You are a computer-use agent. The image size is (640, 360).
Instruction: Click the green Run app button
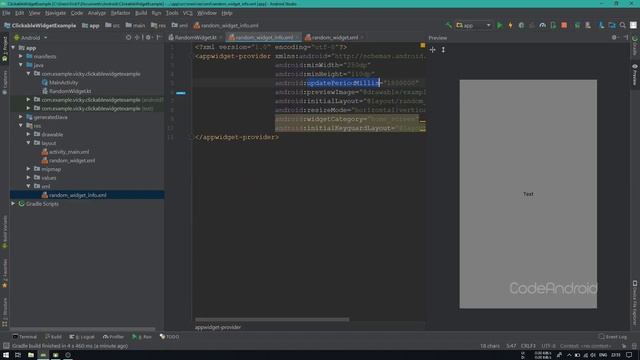pyautogui.click(x=499, y=25)
